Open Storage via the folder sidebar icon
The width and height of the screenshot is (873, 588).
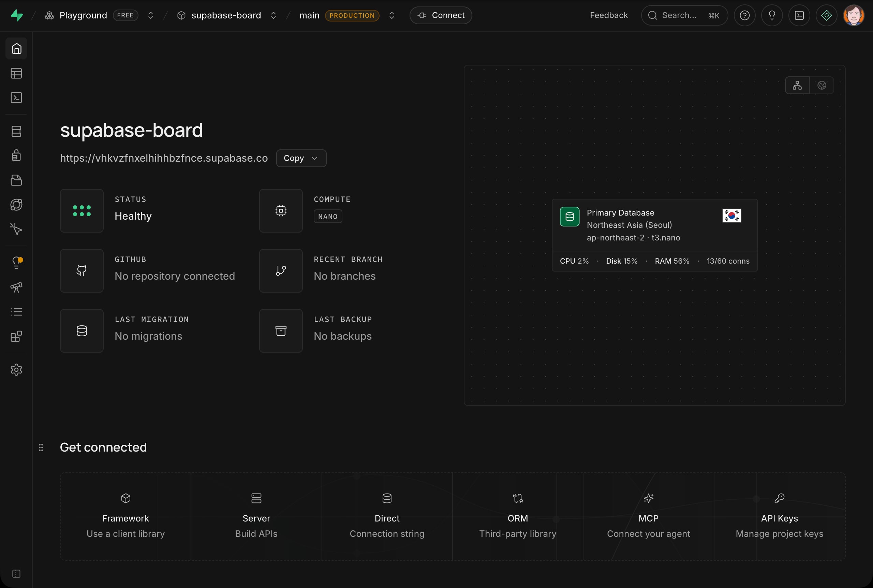coord(16,180)
